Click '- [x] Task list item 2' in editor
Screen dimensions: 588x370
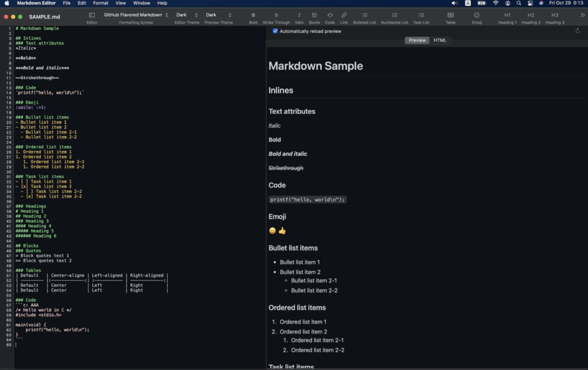pyautogui.click(x=44, y=186)
